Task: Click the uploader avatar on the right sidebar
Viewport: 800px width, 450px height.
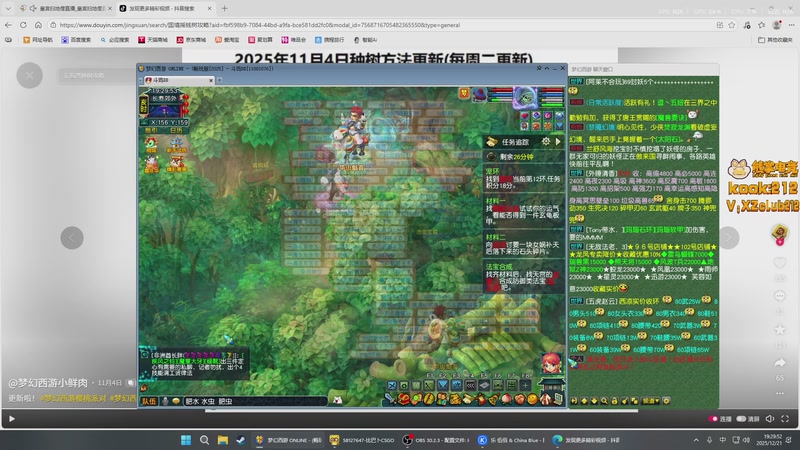Action: click(780, 233)
